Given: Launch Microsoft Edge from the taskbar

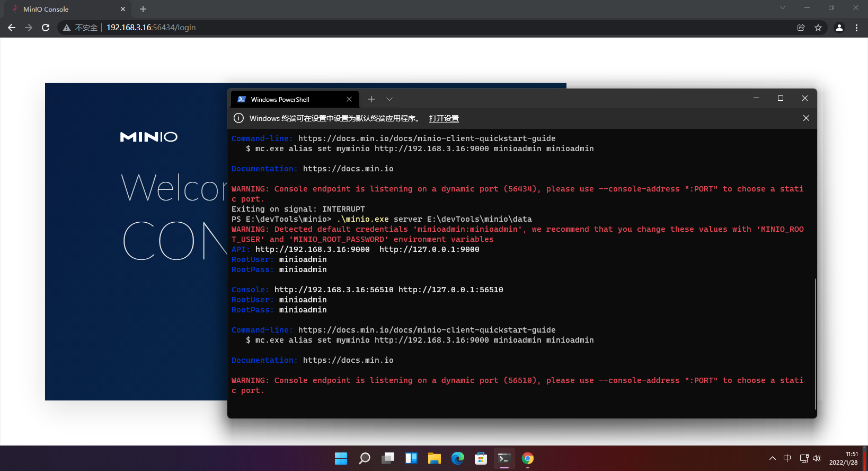Looking at the screenshot, I should [458, 458].
